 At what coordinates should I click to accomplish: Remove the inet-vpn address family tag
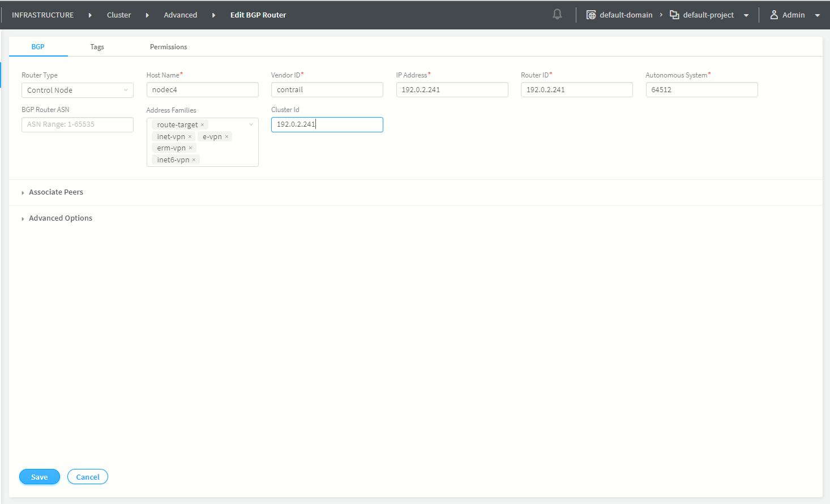(190, 137)
